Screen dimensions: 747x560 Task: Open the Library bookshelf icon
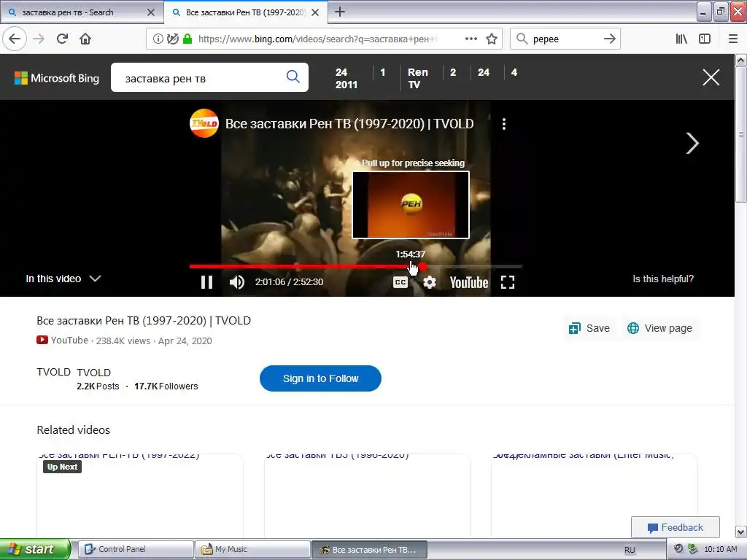pyautogui.click(x=681, y=39)
